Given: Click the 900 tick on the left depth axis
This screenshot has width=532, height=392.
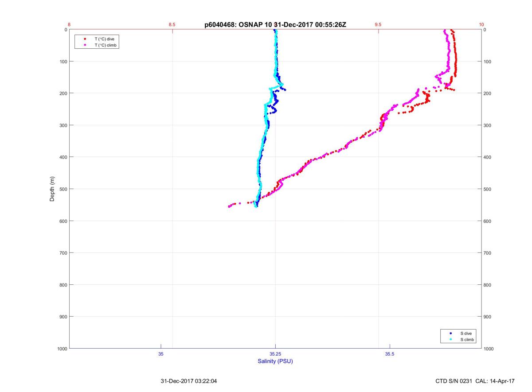Looking at the screenshot, I should [63, 317].
